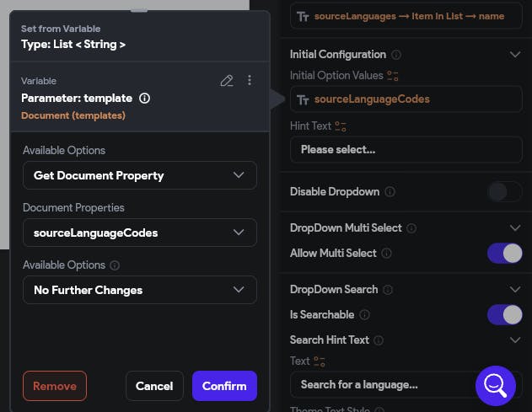Click the variable icon beside Hint Text
Viewport: 532px width, 412px height.
click(x=341, y=126)
